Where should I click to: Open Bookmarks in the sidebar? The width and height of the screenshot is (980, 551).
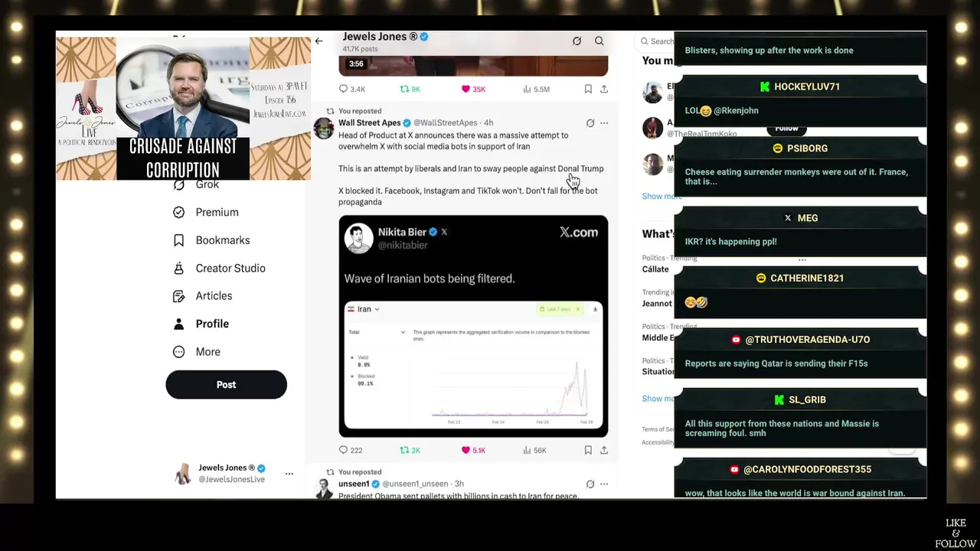211,240
